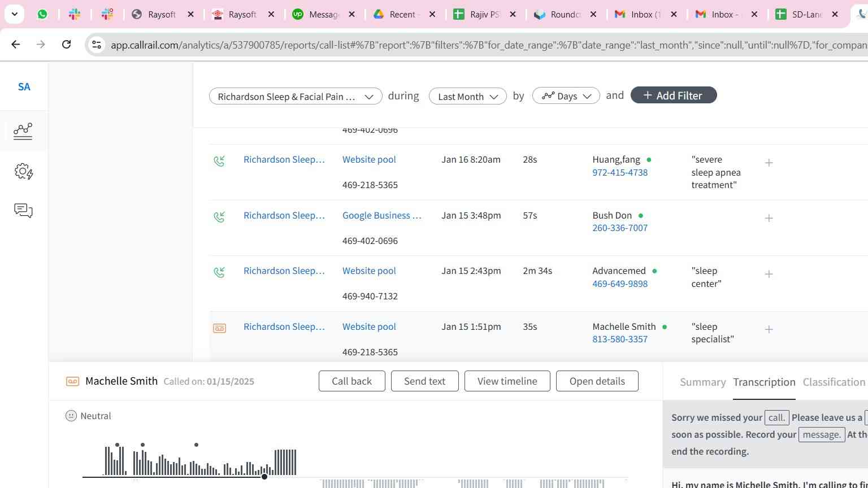The width and height of the screenshot is (868, 488).
Task: Switch to the Transcription tab
Action: click(764, 382)
